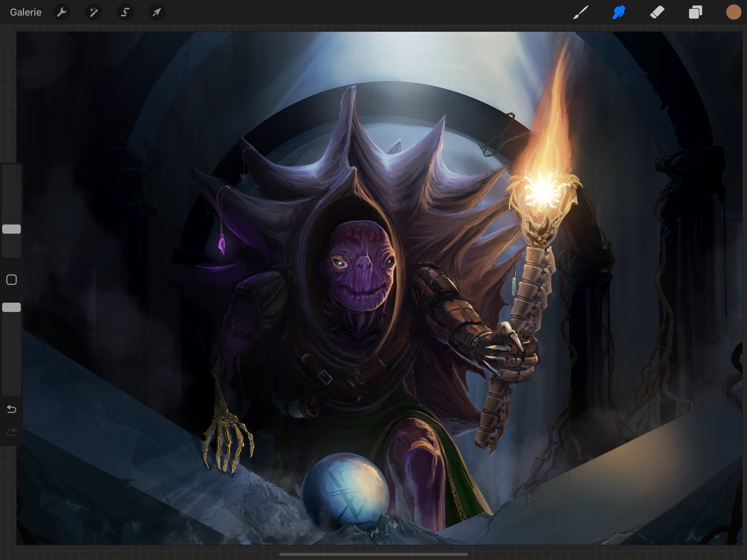The height and width of the screenshot is (560, 747).
Task: Open the tan color swatch picker
Action: (733, 13)
